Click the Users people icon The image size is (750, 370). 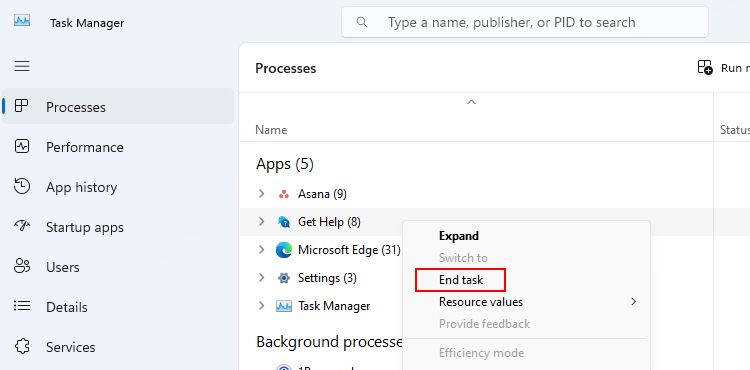[22, 266]
